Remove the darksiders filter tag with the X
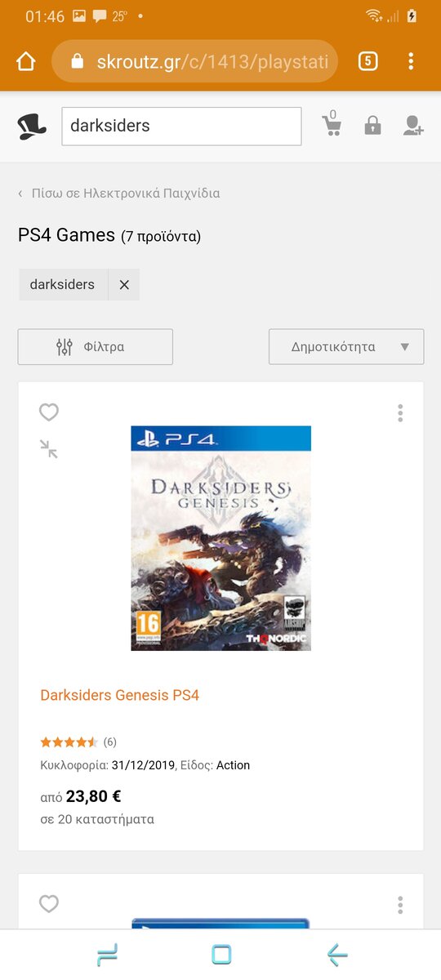 click(x=124, y=285)
